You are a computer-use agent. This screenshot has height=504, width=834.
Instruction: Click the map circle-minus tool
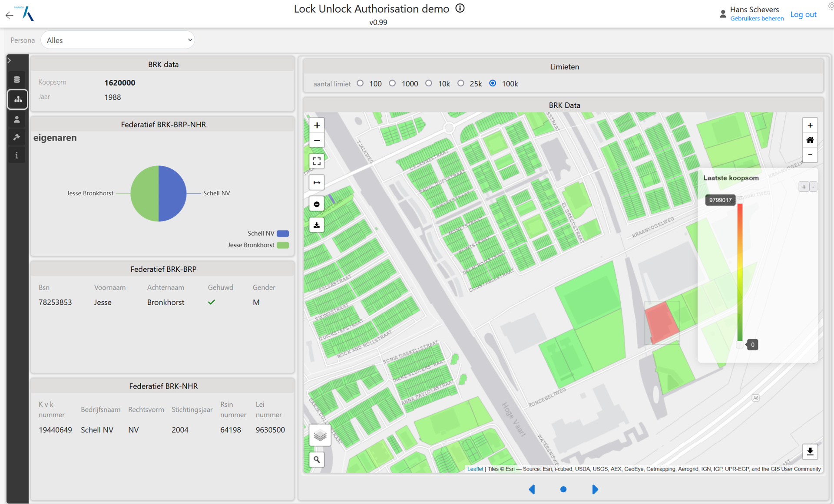click(317, 204)
